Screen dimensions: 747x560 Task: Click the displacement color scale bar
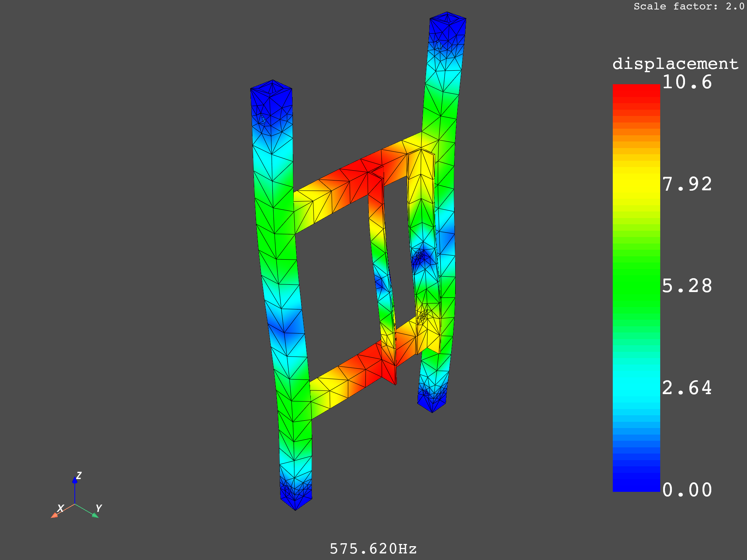pyautogui.click(x=636, y=288)
